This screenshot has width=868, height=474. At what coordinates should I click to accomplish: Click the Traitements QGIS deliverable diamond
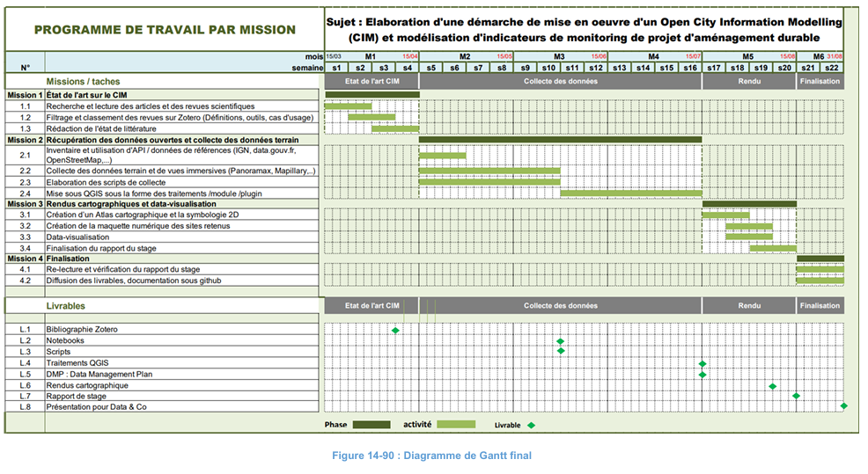click(702, 363)
